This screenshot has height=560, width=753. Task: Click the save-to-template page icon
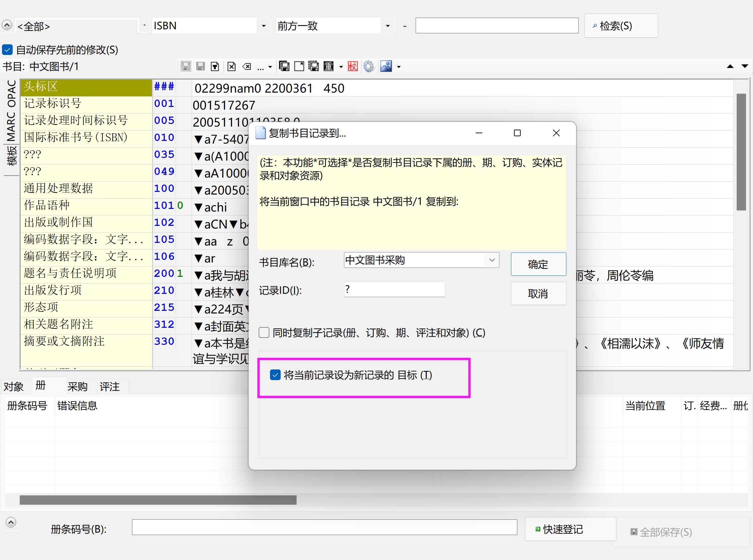[215, 66]
